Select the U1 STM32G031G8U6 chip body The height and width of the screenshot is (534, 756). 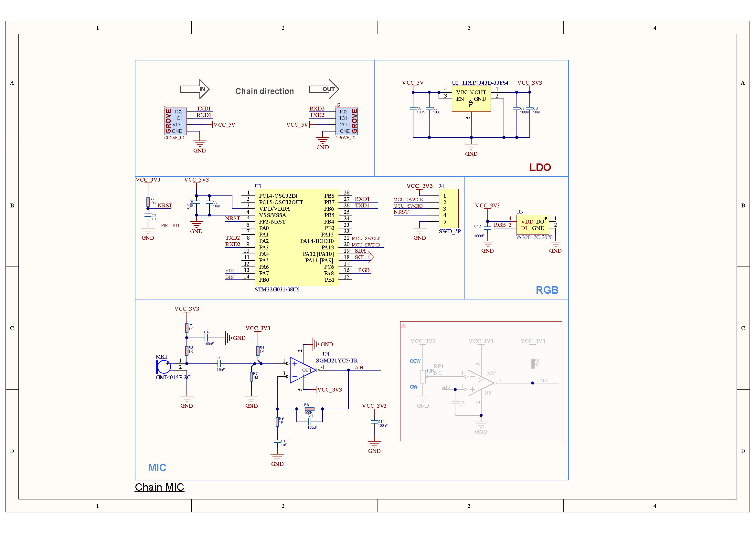tap(297, 237)
